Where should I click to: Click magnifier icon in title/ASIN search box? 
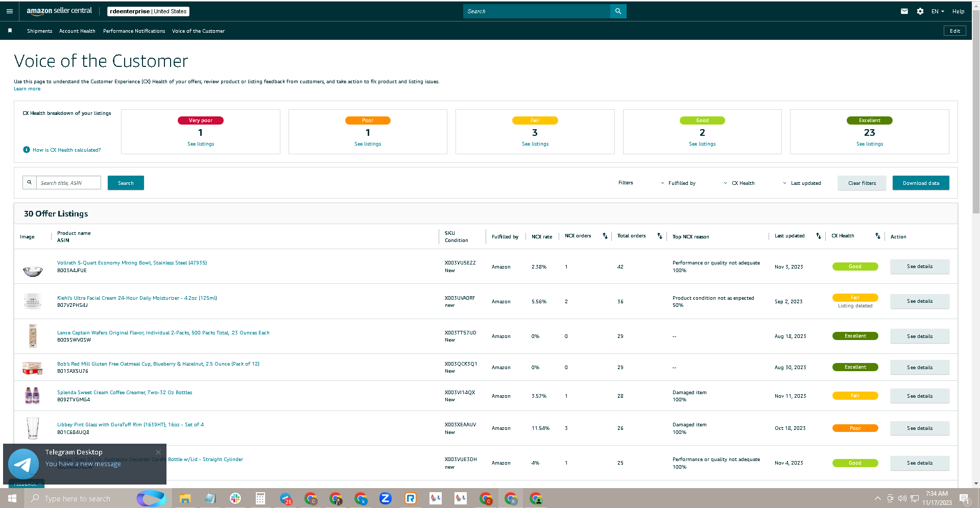pos(30,182)
